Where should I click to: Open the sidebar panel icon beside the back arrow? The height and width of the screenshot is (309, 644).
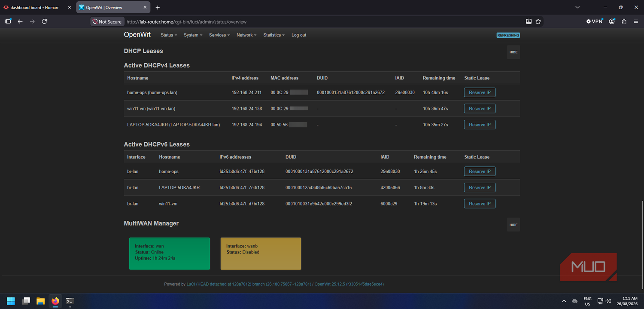(8, 21)
